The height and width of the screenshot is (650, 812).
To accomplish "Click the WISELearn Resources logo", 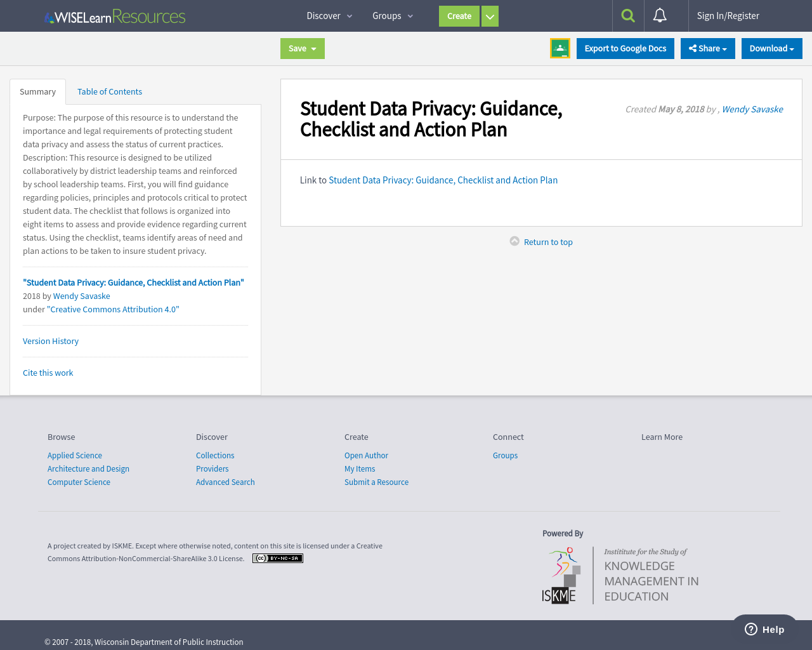I will pos(114,15).
